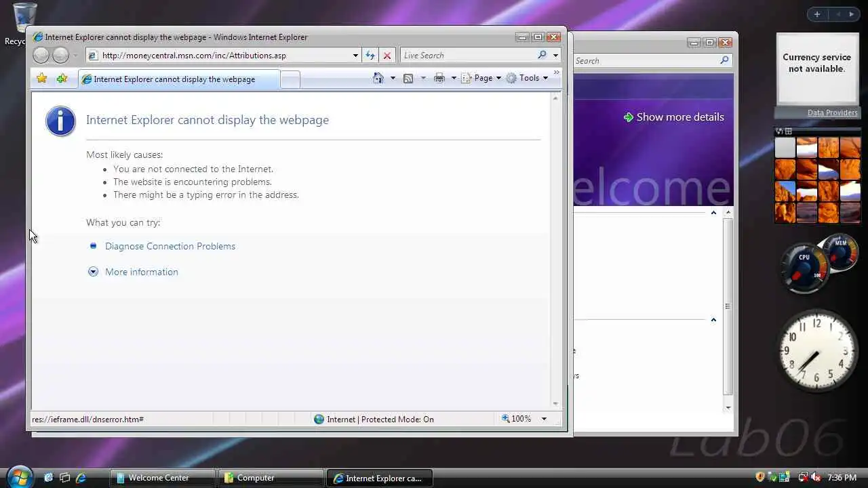Click 'Show more details' in Welcome Center window

(674, 117)
